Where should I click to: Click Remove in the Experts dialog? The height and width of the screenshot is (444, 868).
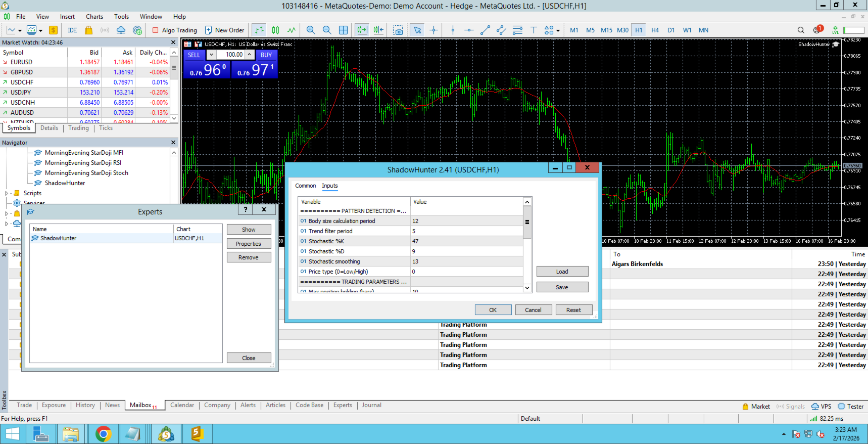[249, 257]
